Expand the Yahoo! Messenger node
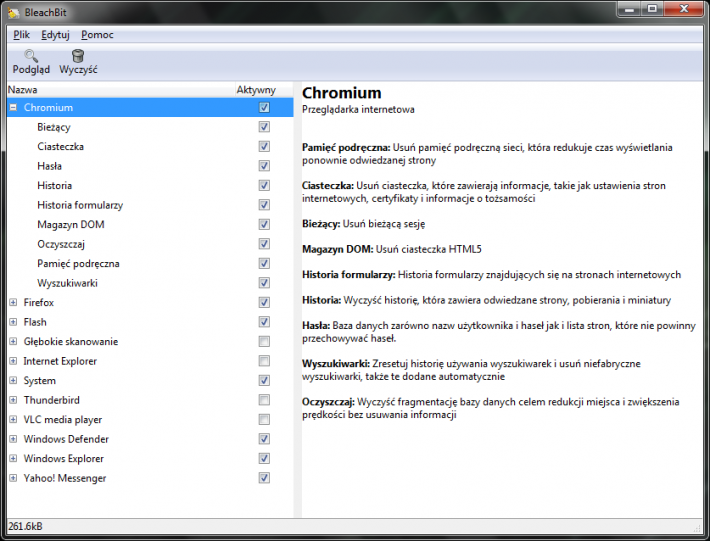 coord(13,478)
